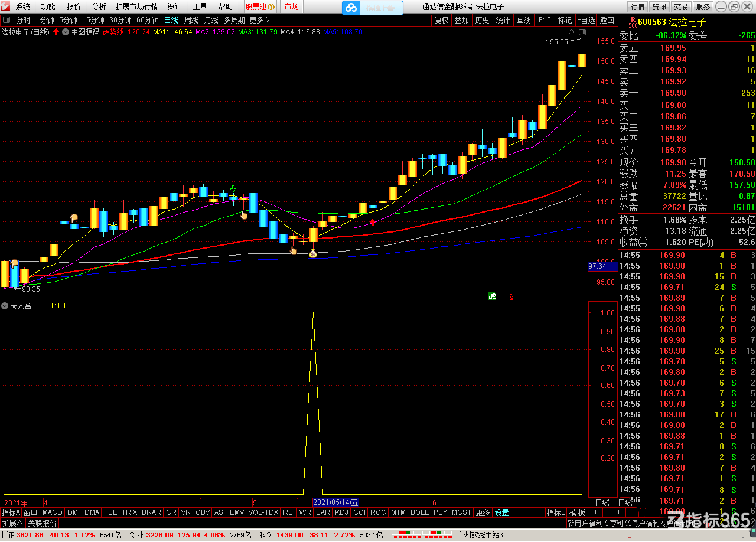The height and width of the screenshot is (542, 756).
Task: Expand the 扩展 panel
Action: point(12,523)
